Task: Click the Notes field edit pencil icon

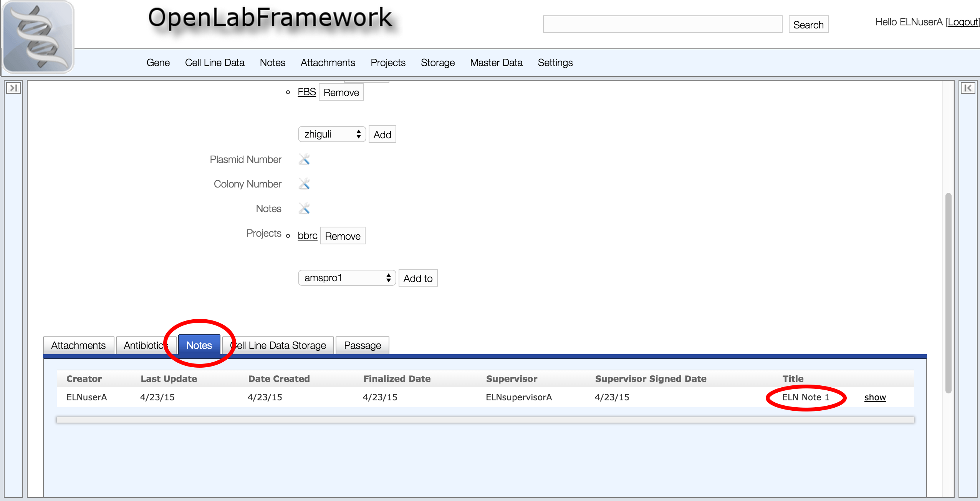Action: pos(304,209)
